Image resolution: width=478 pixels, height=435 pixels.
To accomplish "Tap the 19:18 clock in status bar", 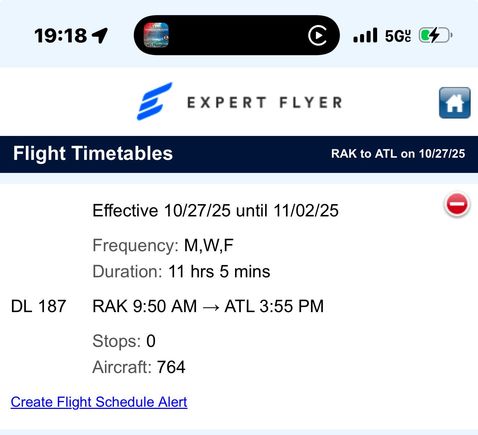I will coord(61,36).
